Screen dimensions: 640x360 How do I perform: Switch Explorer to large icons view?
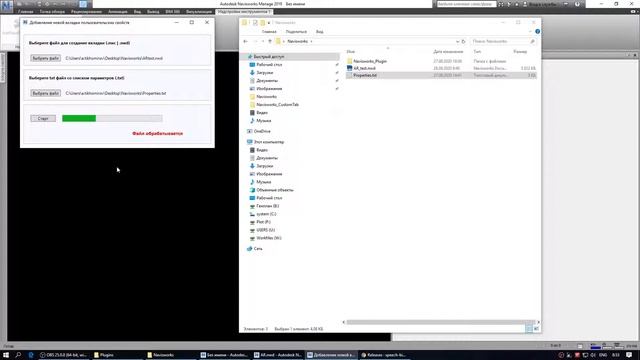(x=536, y=329)
